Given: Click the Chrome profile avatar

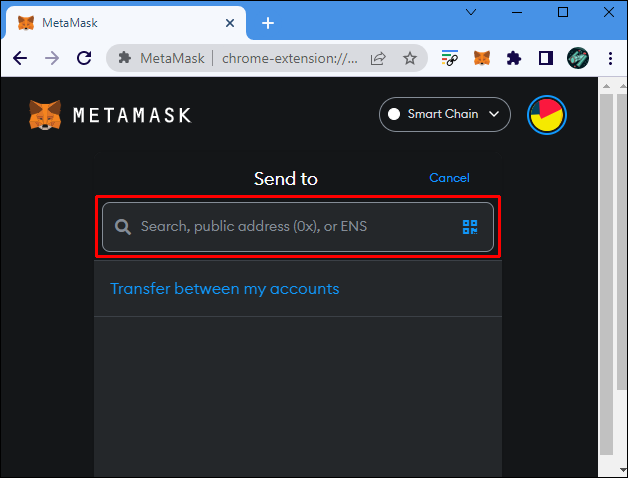Looking at the screenshot, I should click(x=578, y=58).
